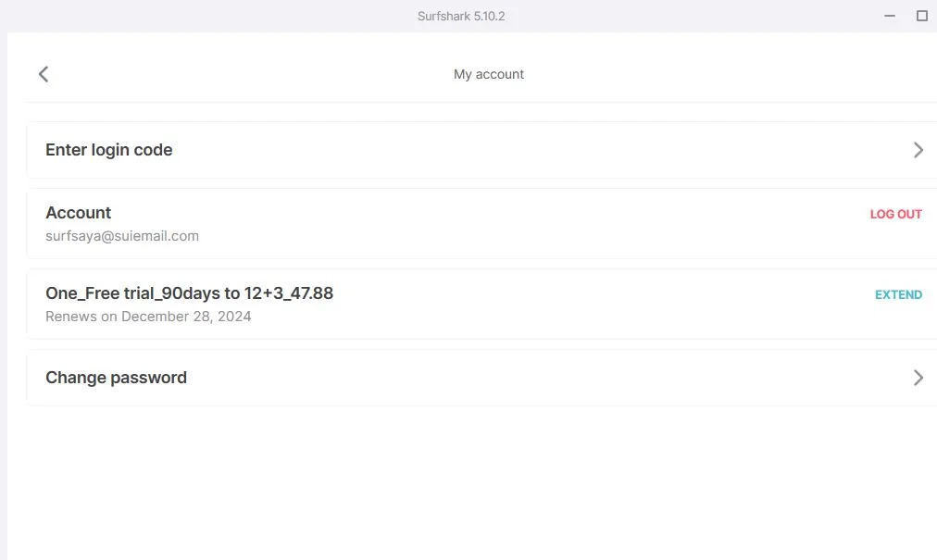Extend the free trial subscription
This screenshot has height=560, width=937.
(x=898, y=294)
